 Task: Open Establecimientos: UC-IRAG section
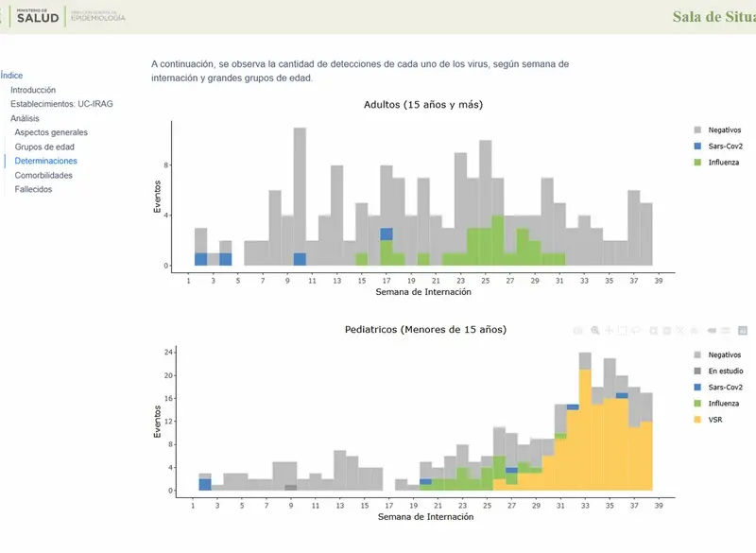point(61,104)
